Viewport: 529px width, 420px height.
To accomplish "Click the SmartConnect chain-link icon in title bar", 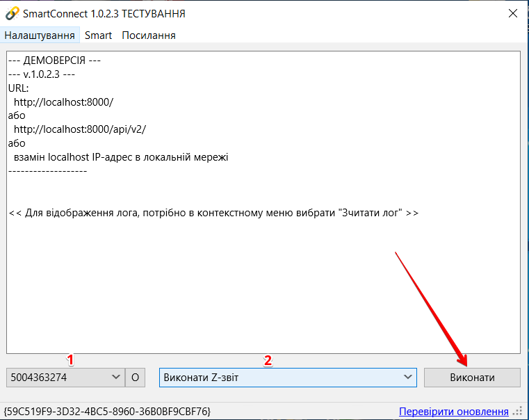I will click(x=12, y=14).
